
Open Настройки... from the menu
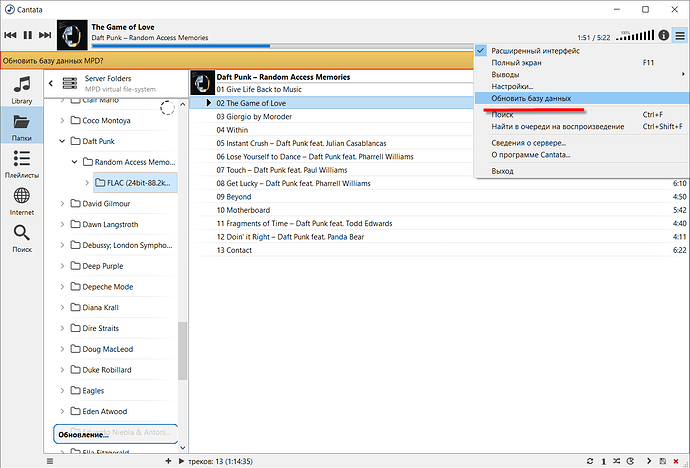click(581, 86)
